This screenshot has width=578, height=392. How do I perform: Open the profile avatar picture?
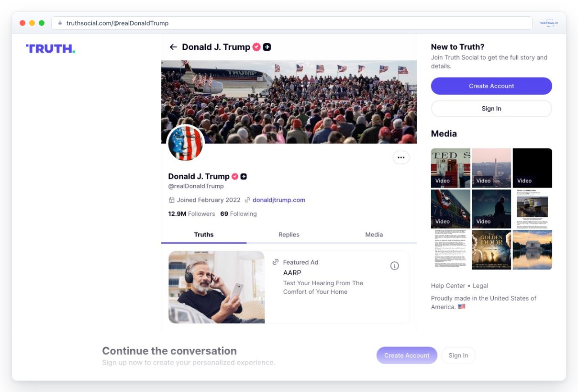pyautogui.click(x=186, y=144)
